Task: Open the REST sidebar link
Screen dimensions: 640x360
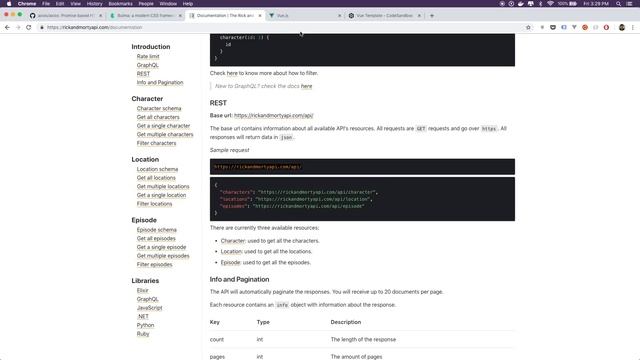Action: [x=143, y=74]
